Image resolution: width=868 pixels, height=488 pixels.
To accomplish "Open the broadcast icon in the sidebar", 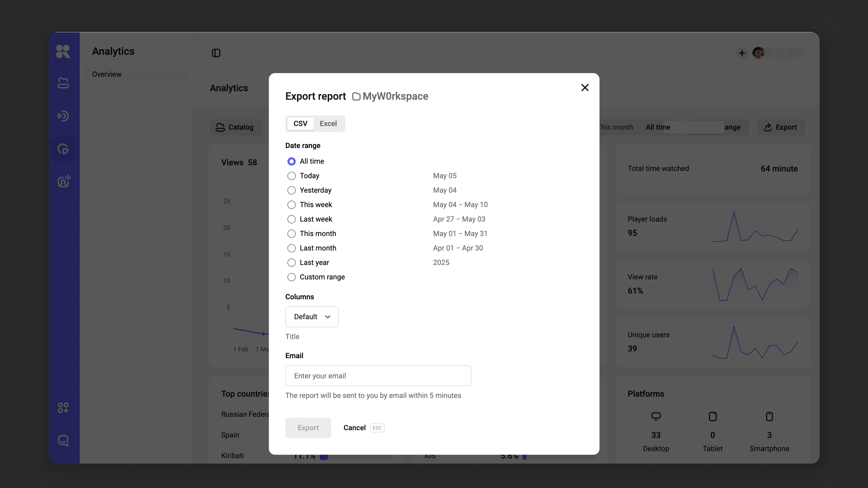I will pyautogui.click(x=63, y=116).
